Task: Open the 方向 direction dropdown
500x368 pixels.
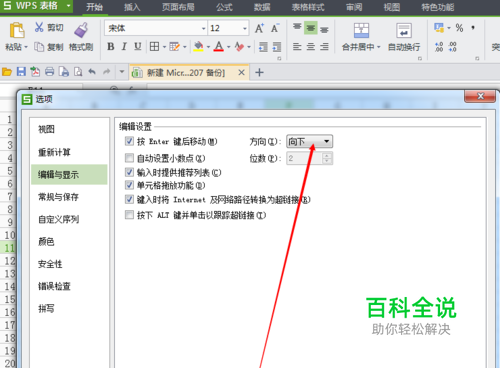Action: click(x=309, y=142)
